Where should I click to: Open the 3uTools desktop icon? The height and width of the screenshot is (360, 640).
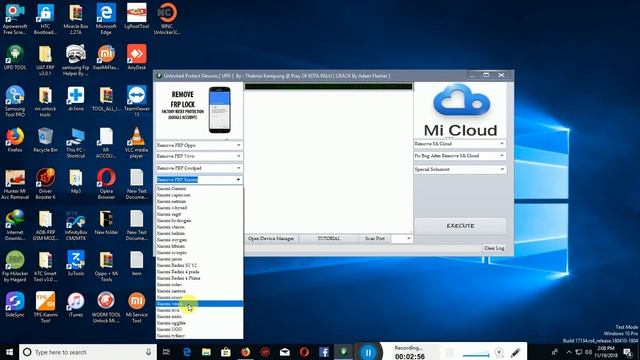pyautogui.click(x=76, y=264)
